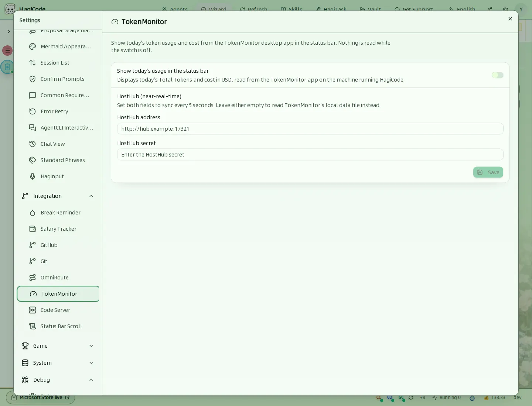This screenshot has width=532, height=406.
Task: Click the Haginput microphone icon
Action: pos(33,176)
